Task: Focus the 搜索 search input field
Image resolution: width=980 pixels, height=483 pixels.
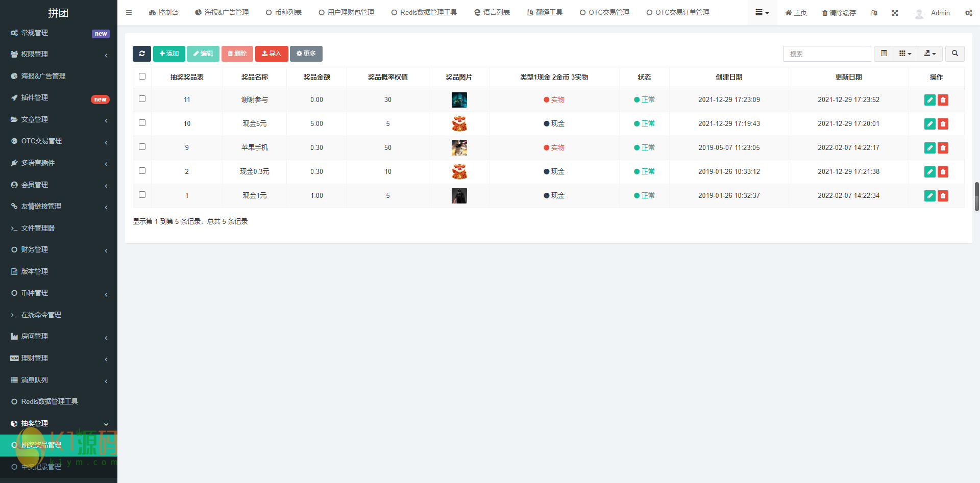Action: pos(827,54)
